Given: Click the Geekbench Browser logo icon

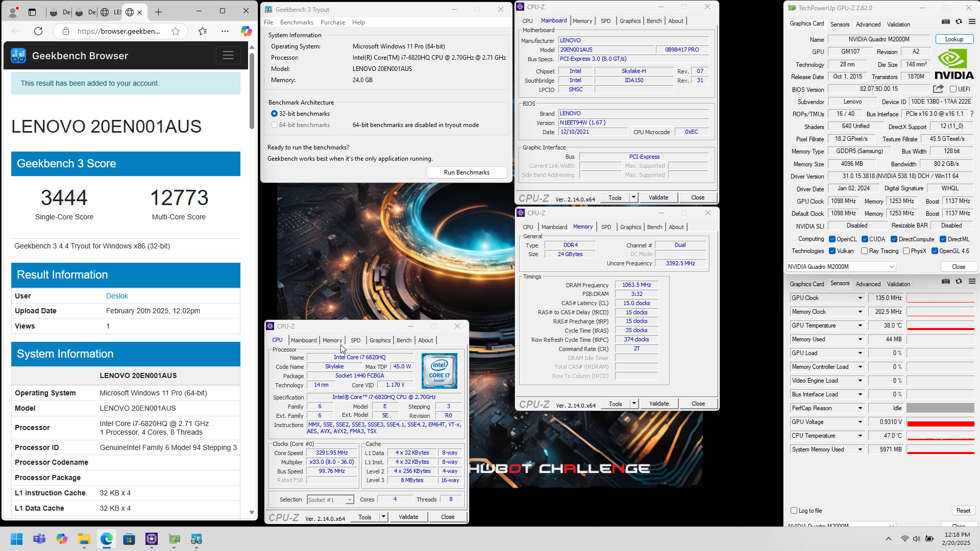Looking at the screenshot, I should [18, 56].
